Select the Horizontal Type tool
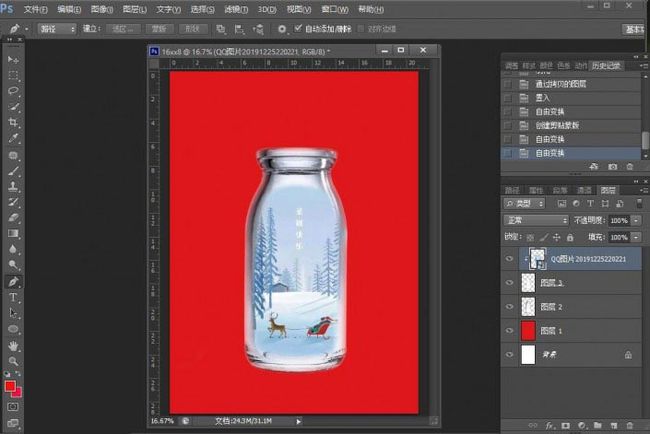 pyautogui.click(x=13, y=298)
